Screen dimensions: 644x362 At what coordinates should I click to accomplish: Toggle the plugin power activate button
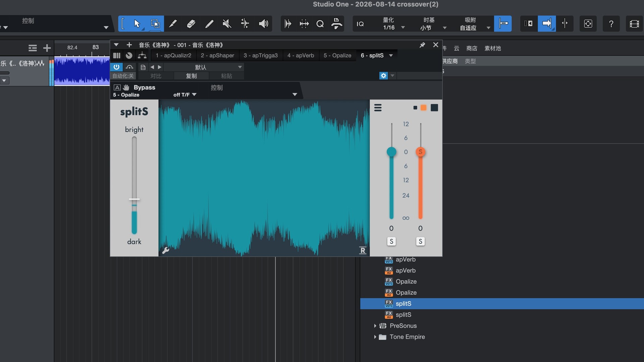click(116, 67)
